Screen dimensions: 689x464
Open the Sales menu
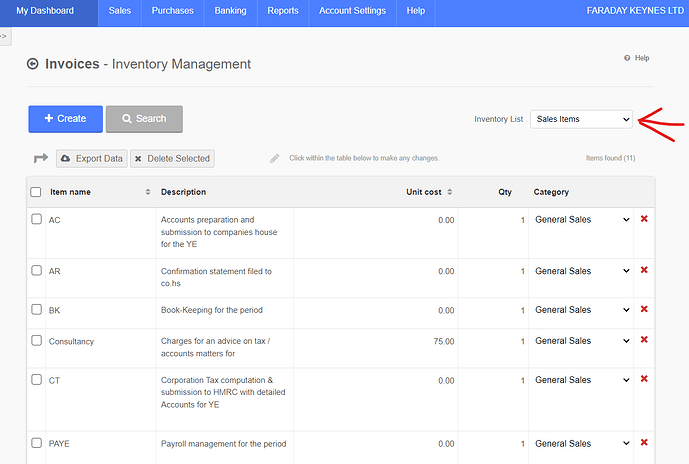(120, 11)
